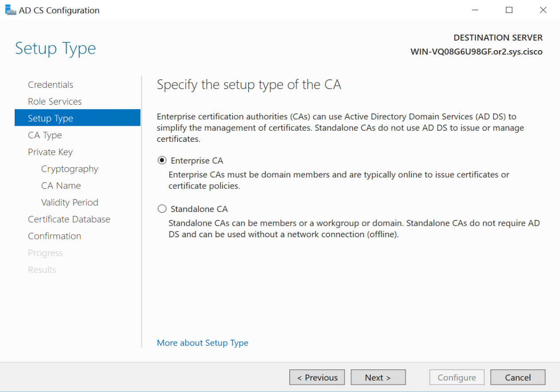Select the Standalone CA radio button
Image resolution: width=560 pixels, height=392 pixels.
pyautogui.click(x=162, y=209)
